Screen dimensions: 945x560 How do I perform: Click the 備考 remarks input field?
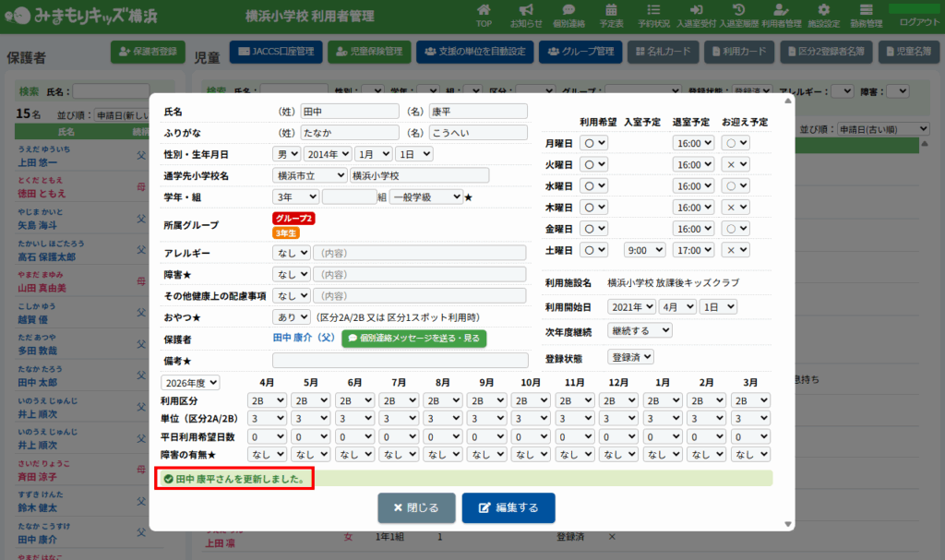tap(400, 360)
